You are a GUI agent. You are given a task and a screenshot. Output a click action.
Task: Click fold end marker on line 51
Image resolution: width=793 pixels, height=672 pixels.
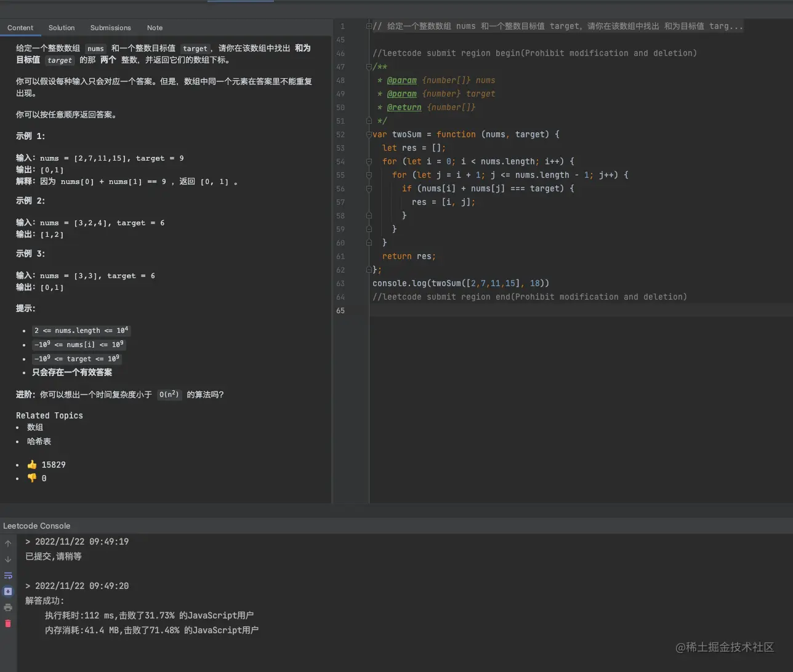click(369, 121)
